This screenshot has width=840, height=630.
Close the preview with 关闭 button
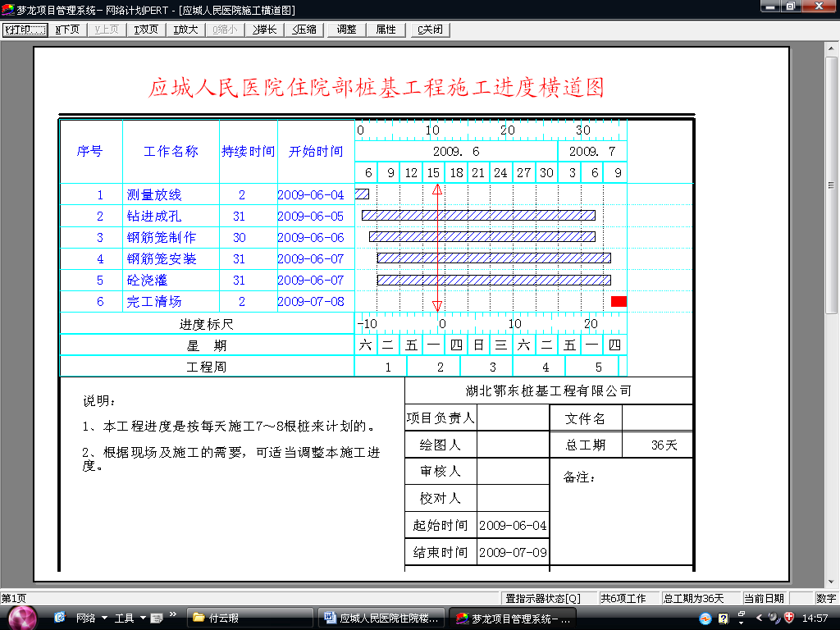click(x=430, y=30)
